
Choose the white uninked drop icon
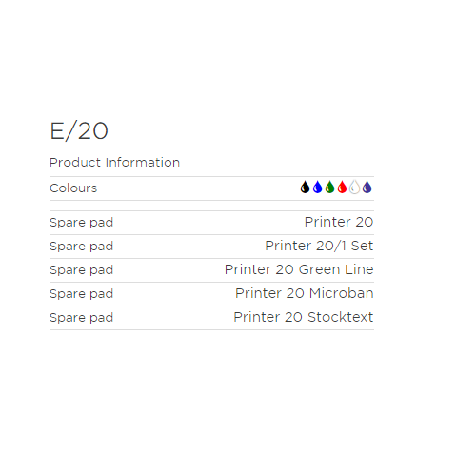[x=354, y=187]
